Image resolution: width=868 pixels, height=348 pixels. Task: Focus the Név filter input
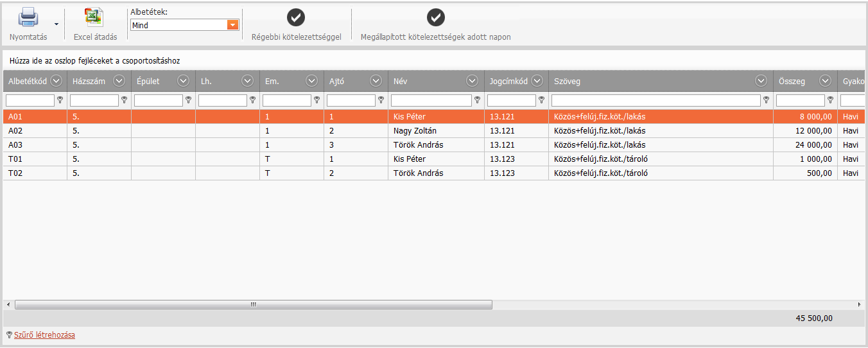point(431,101)
